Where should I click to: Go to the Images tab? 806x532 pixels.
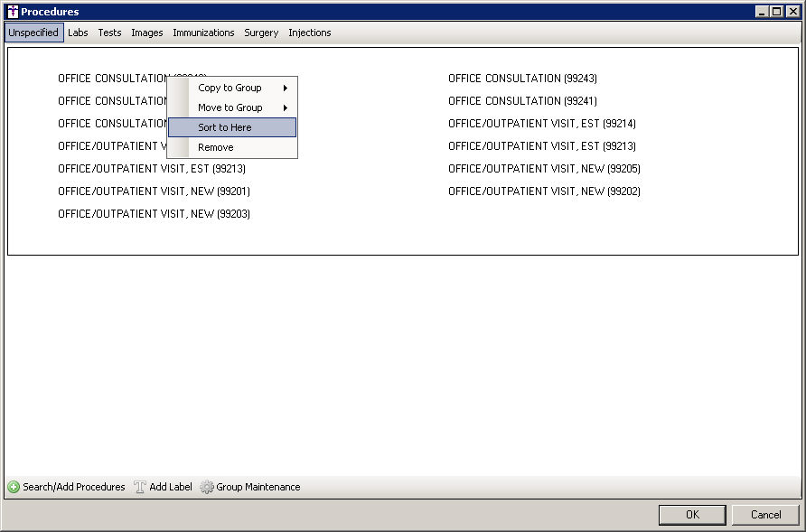(147, 33)
